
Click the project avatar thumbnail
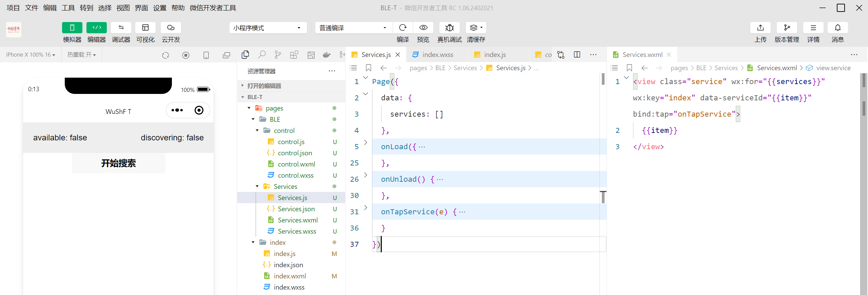(14, 29)
